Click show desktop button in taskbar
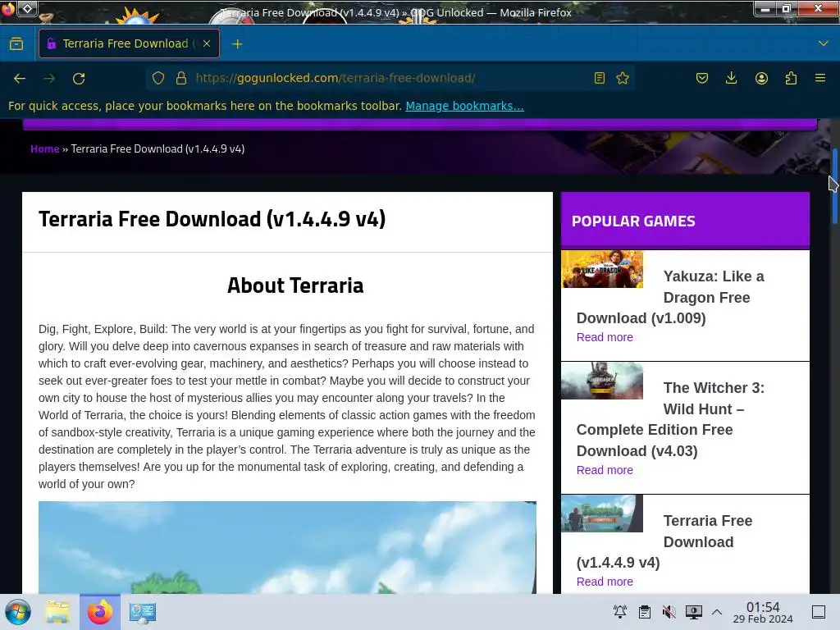 [819, 612]
